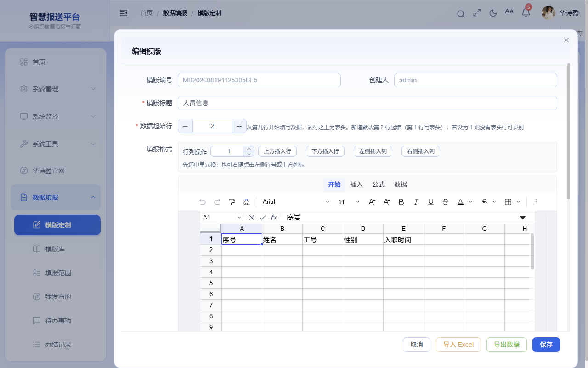The height and width of the screenshot is (368, 588).
Task: Open the A1 name box dropdown
Action: tap(239, 218)
